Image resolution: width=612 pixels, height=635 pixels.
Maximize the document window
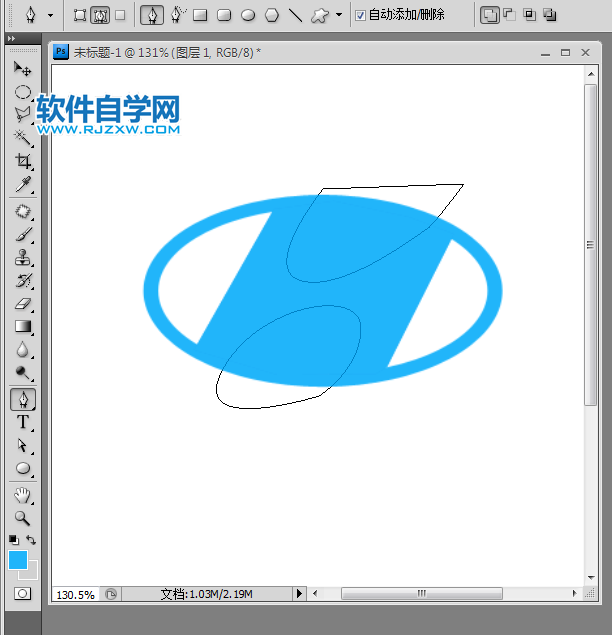(565, 53)
